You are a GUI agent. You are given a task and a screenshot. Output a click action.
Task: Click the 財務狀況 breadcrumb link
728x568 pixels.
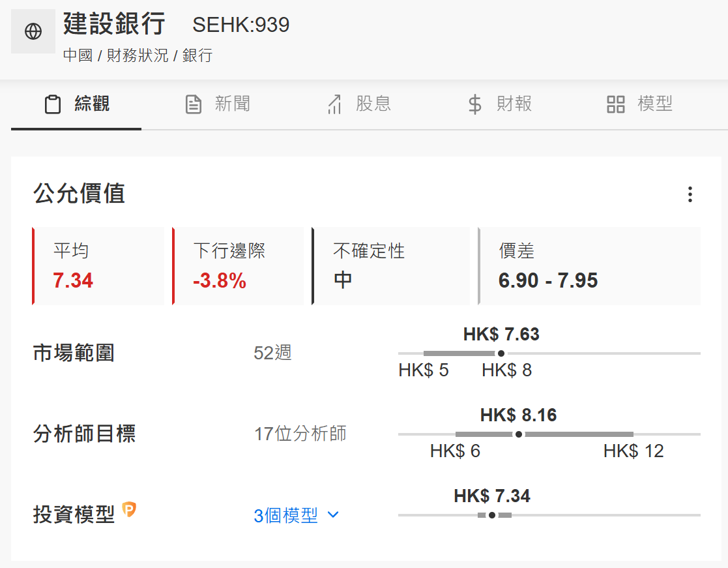point(138,55)
